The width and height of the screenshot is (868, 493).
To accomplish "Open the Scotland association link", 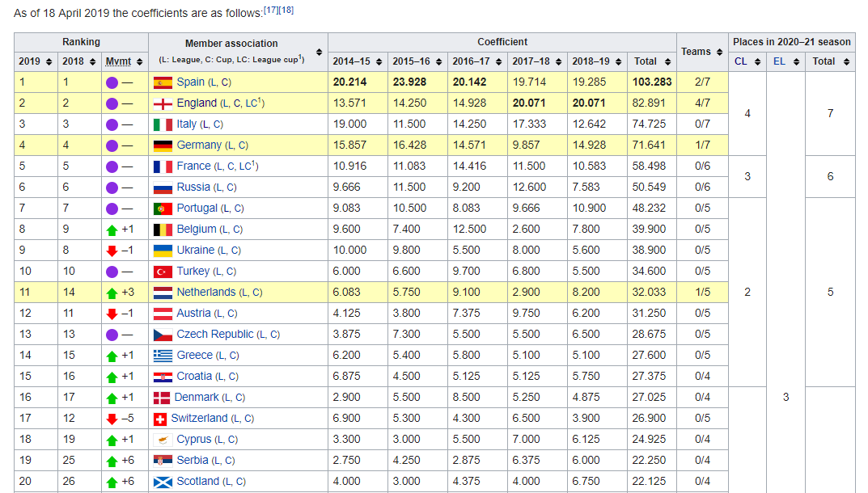I will (197, 482).
